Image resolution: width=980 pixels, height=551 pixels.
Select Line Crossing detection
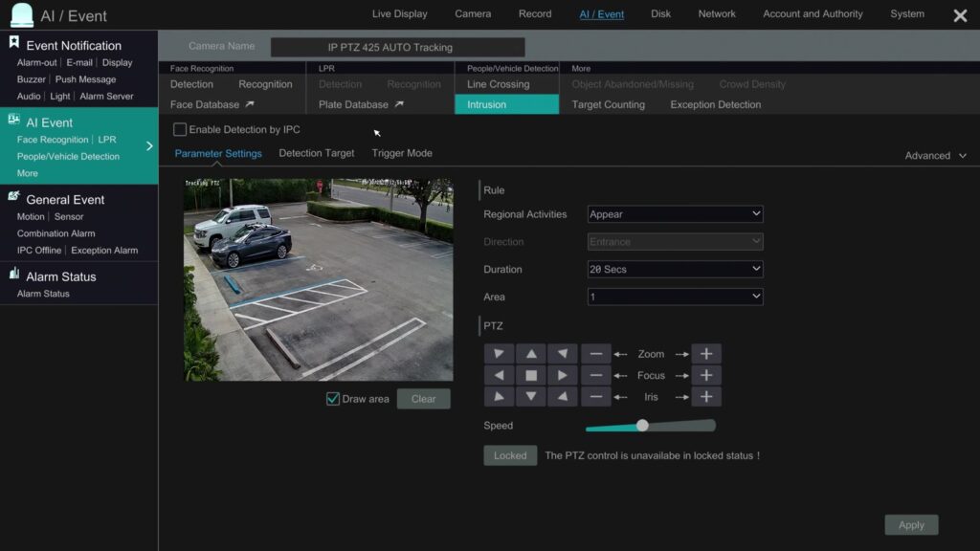(x=498, y=84)
